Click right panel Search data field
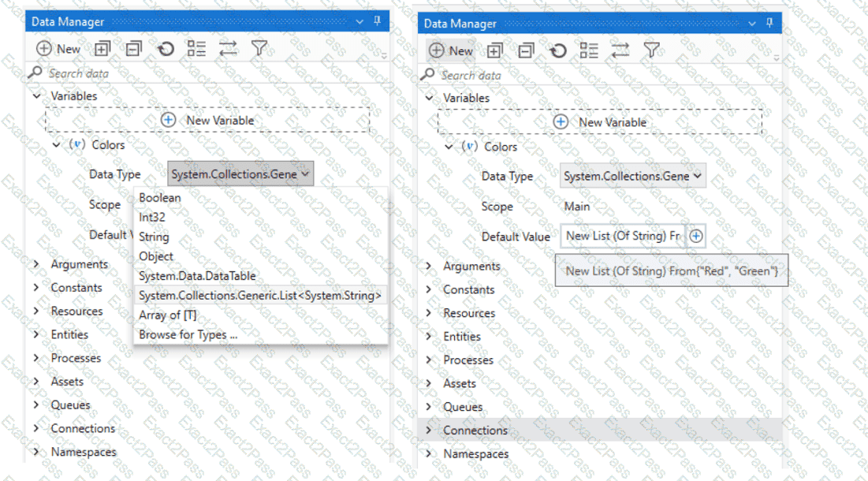868x481 pixels. pos(602,75)
